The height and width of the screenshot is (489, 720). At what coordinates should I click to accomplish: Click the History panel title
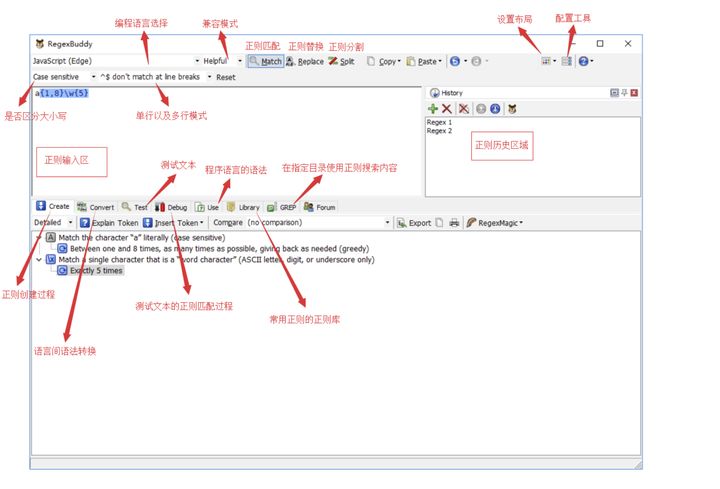[x=452, y=93]
